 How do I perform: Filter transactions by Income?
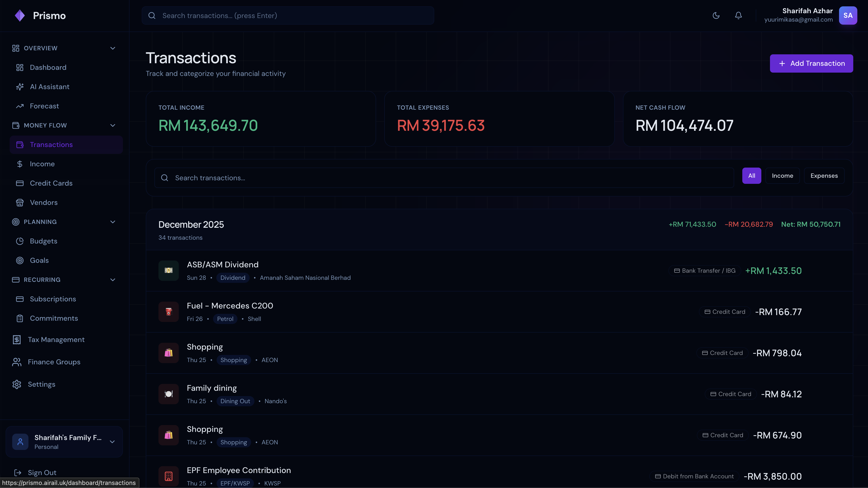click(782, 176)
